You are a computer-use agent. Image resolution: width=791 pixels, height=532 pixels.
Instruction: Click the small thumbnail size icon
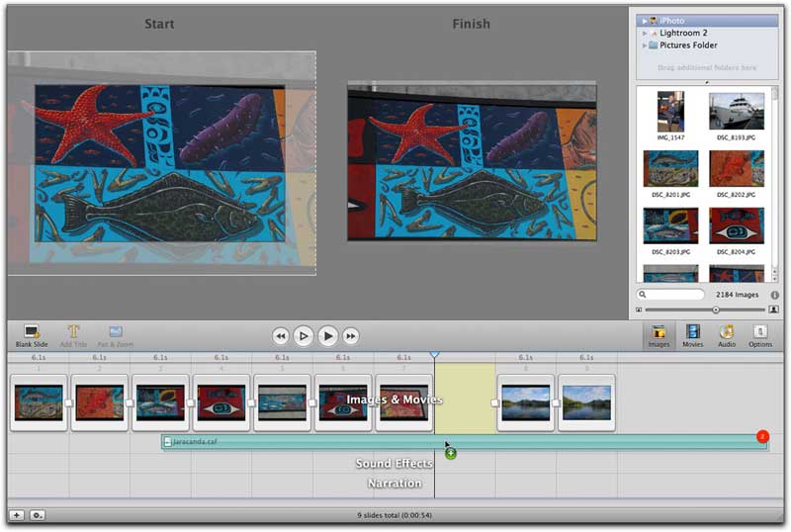click(639, 310)
